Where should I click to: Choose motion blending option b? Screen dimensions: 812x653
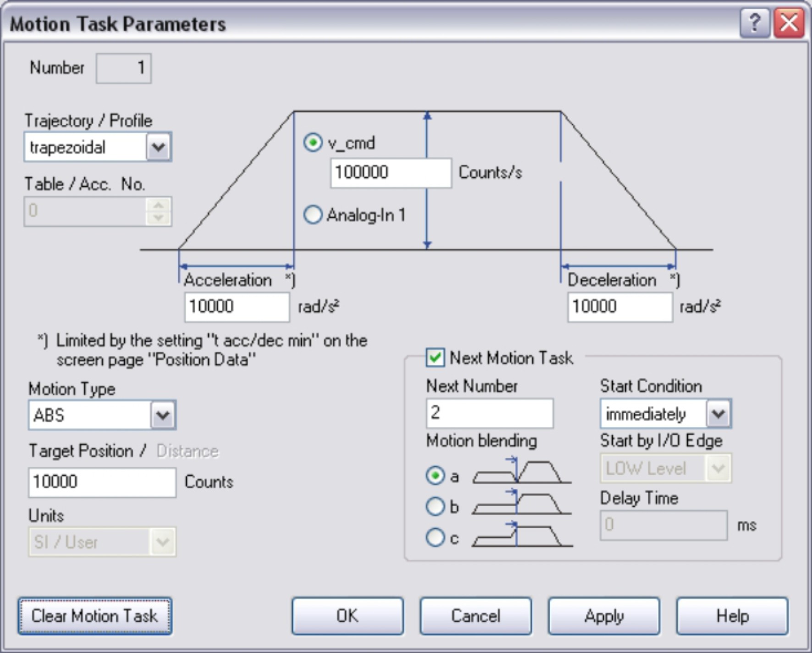click(x=435, y=507)
